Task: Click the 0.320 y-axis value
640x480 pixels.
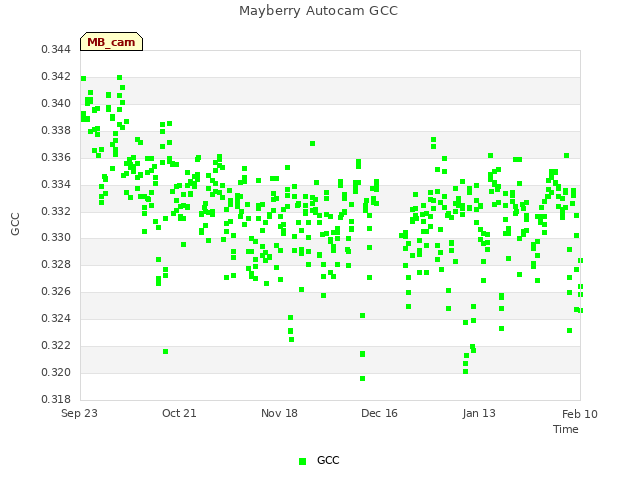Action: [x=56, y=373]
